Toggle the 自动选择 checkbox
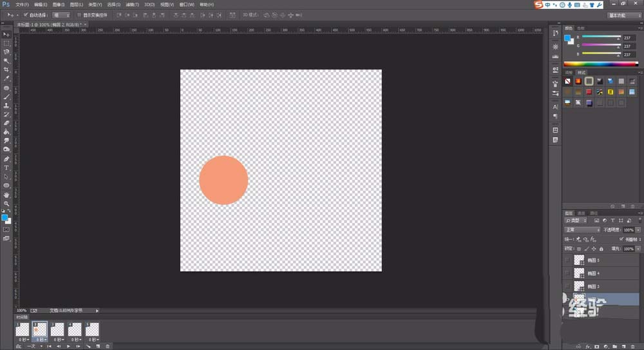Screen dimensions: 644x350 click(x=26, y=14)
